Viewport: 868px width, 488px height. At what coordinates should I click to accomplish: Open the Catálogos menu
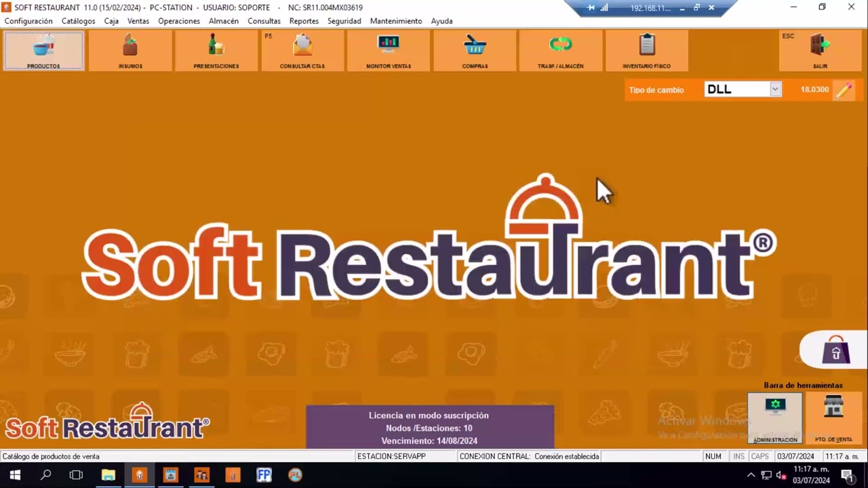click(x=79, y=21)
